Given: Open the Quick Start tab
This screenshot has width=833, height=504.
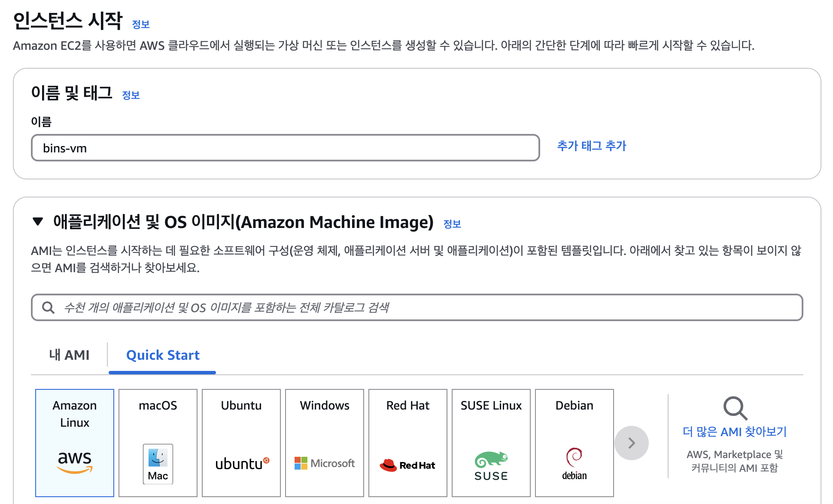Looking at the screenshot, I should tap(162, 355).
